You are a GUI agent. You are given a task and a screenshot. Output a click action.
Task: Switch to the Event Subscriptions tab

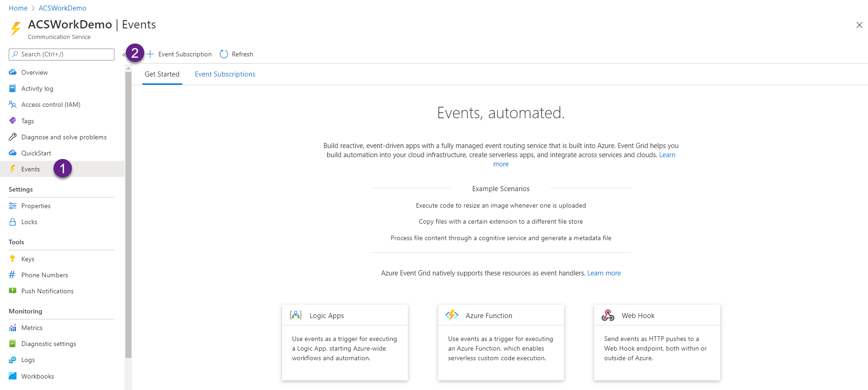[225, 74]
